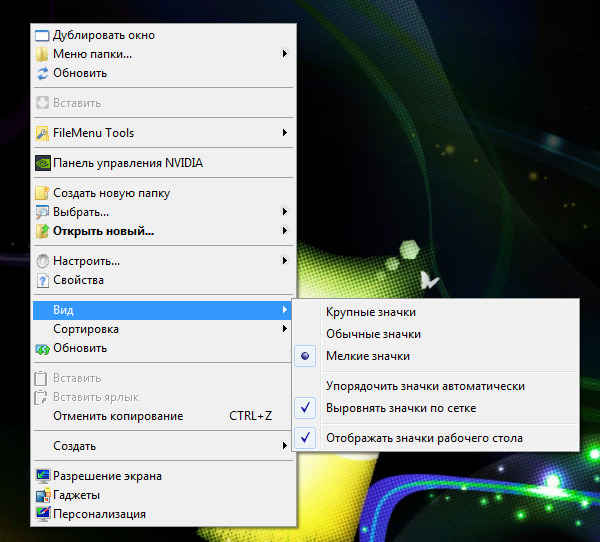Screen dimensions: 600x542
Task: Click the FileMenu Tools label
Action: [x=94, y=133]
